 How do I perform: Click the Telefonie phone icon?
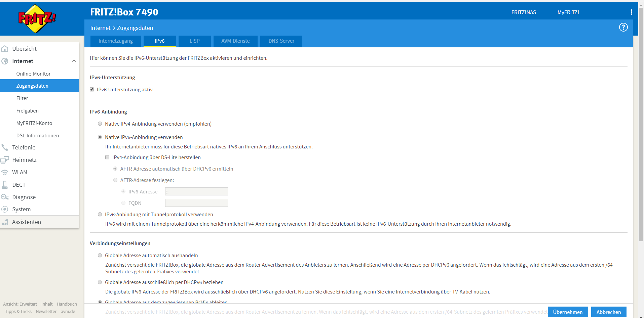pos(5,147)
